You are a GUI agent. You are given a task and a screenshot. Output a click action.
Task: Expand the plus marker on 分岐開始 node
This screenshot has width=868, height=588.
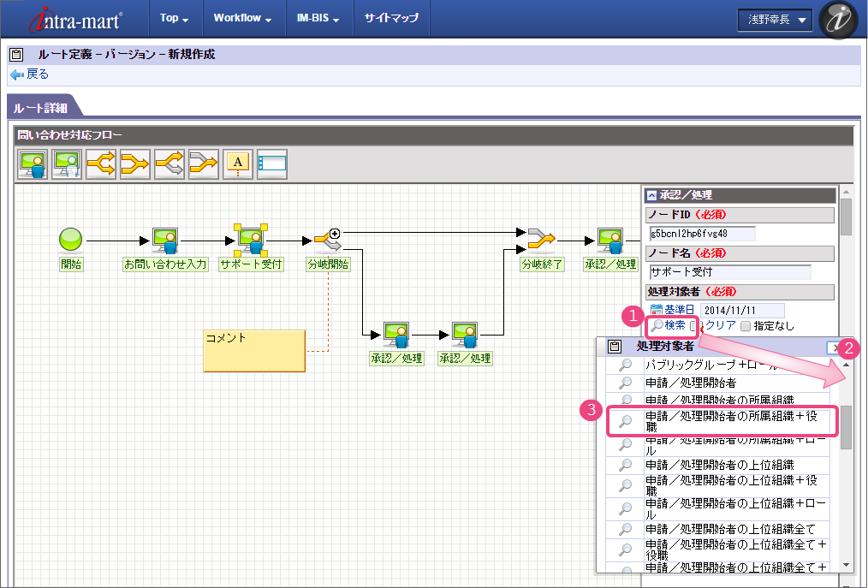(x=335, y=234)
